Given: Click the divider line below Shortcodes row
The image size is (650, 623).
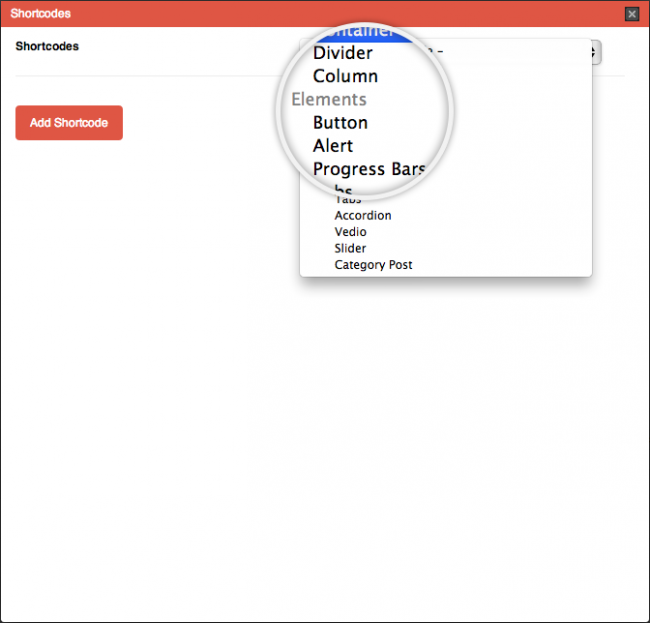Looking at the screenshot, I should [150, 76].
